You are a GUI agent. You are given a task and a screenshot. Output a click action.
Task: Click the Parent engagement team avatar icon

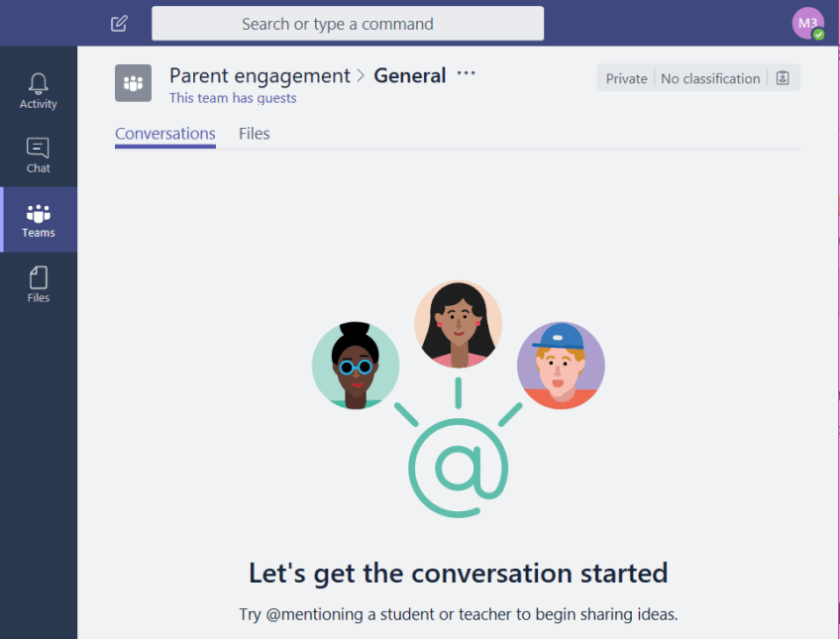(133, 83)
